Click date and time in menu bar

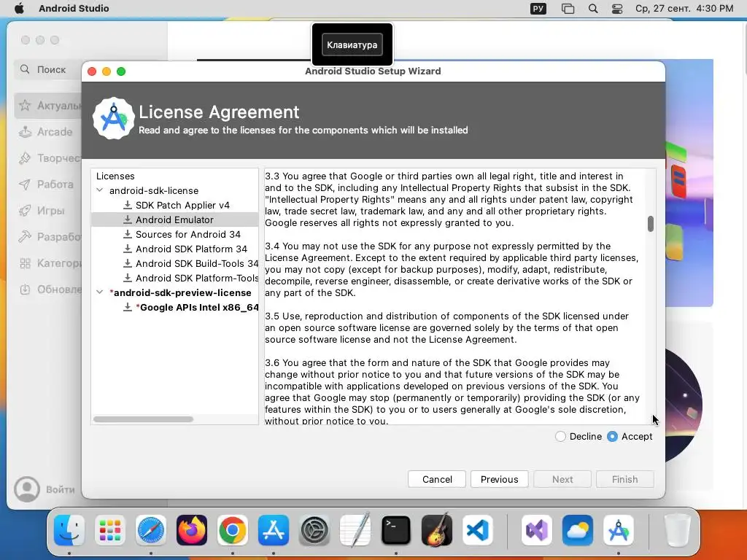684,8
